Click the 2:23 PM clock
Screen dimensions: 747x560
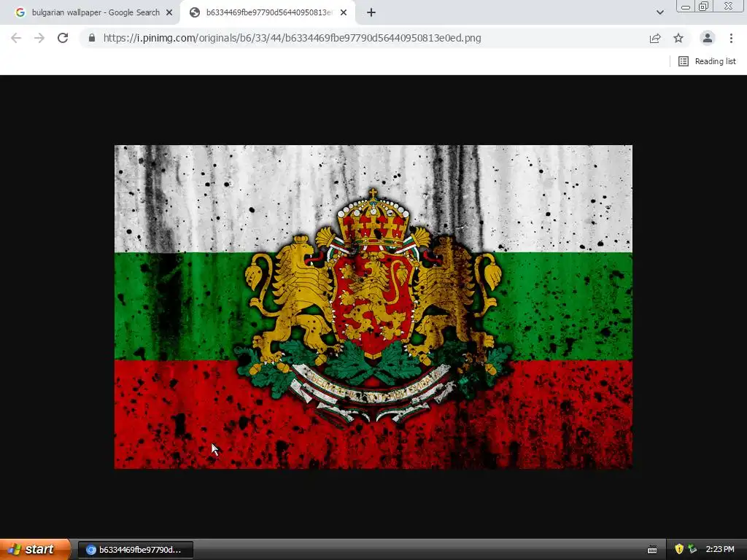click(x=720, y=549)
